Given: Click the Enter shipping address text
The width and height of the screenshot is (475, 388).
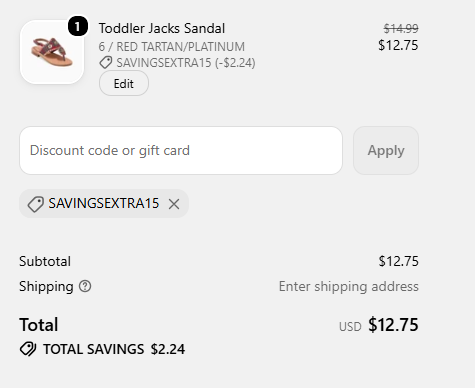Looking at the screenshot, I should [x=349, y=286].
